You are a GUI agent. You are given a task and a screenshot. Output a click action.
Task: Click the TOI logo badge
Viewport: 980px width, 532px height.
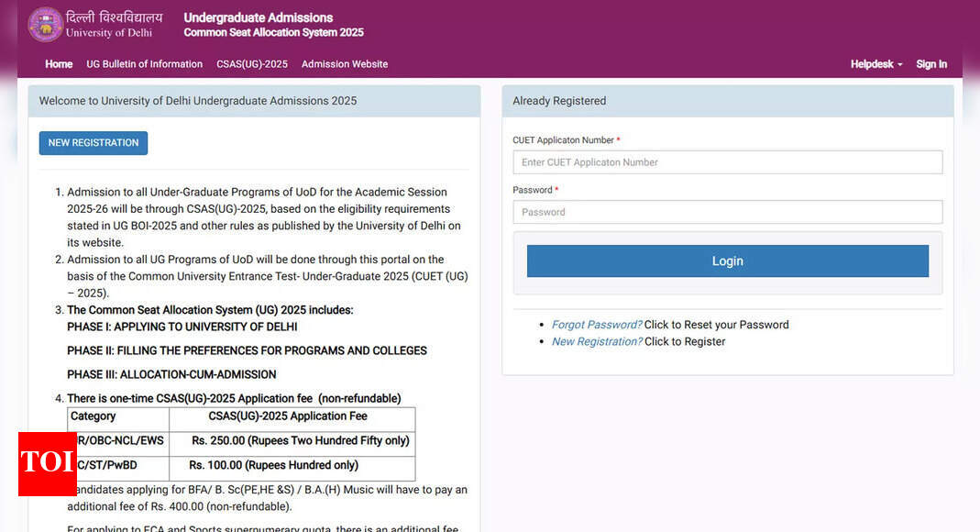point(47,463)
